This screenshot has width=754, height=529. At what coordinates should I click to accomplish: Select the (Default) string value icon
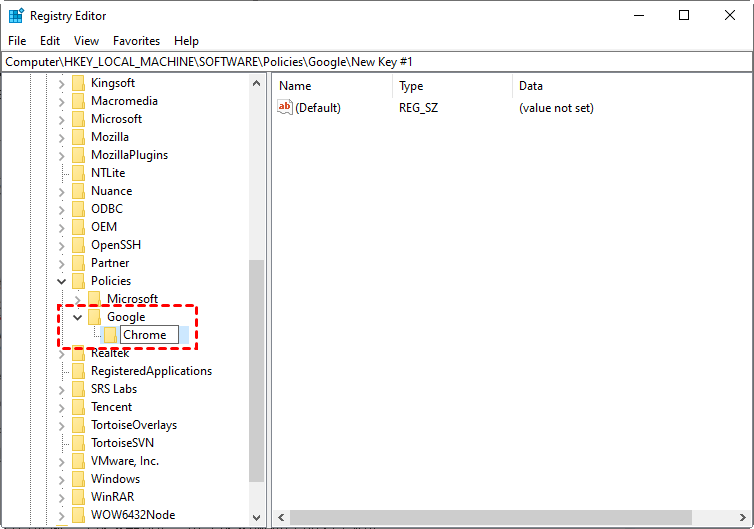click(x=285, y=107)
